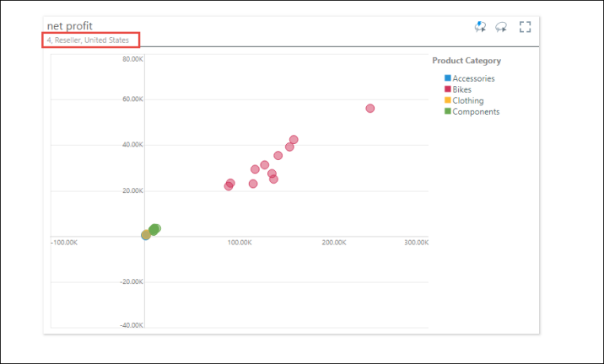The image size is (604, 364).
Task: Click the leftmost Bikes data point
Action: click(228, 186)
